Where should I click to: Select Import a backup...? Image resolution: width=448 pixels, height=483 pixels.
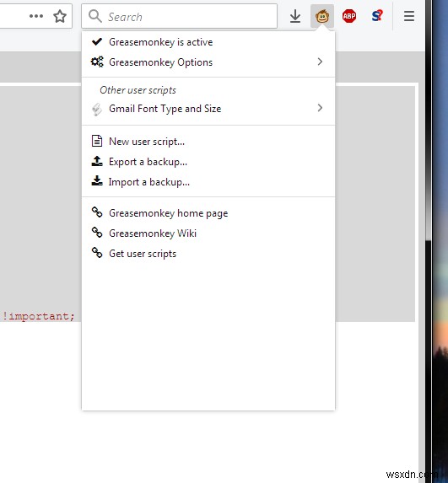[x=208, y=182]
